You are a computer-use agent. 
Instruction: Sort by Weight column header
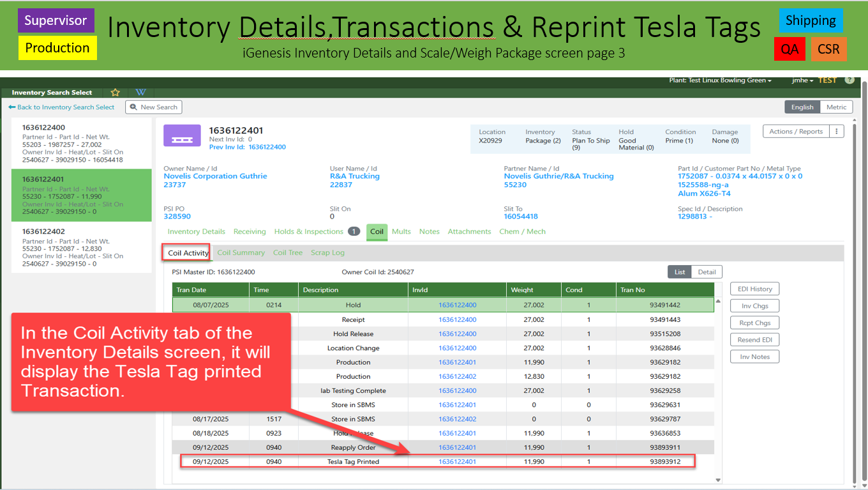(x=534, y=290)
